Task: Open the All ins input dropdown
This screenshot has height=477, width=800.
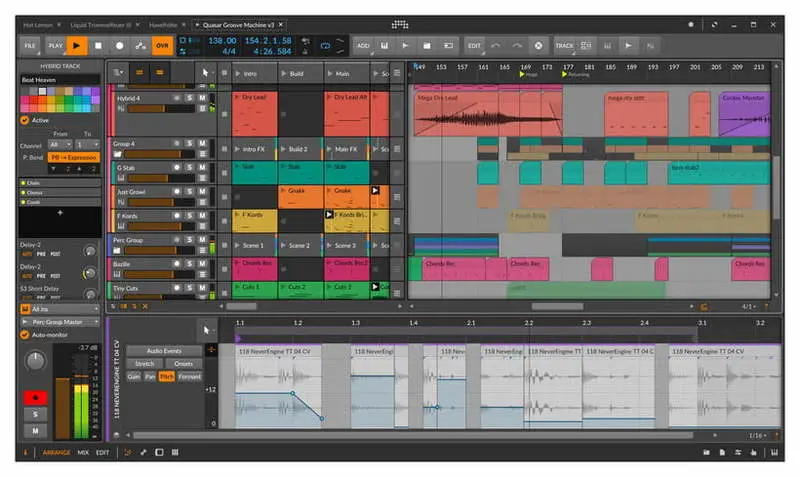Action: (x=60, y=309)
